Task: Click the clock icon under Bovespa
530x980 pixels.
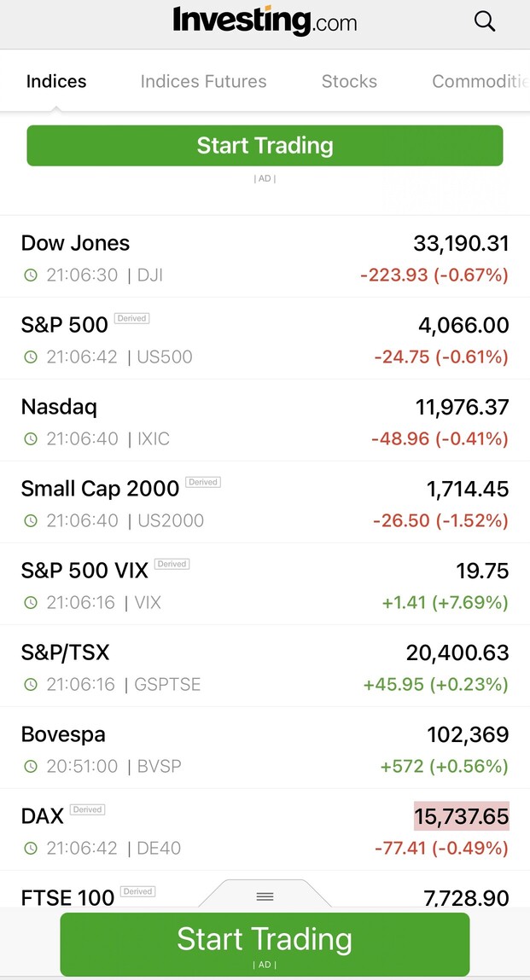Action: point(31,767)
